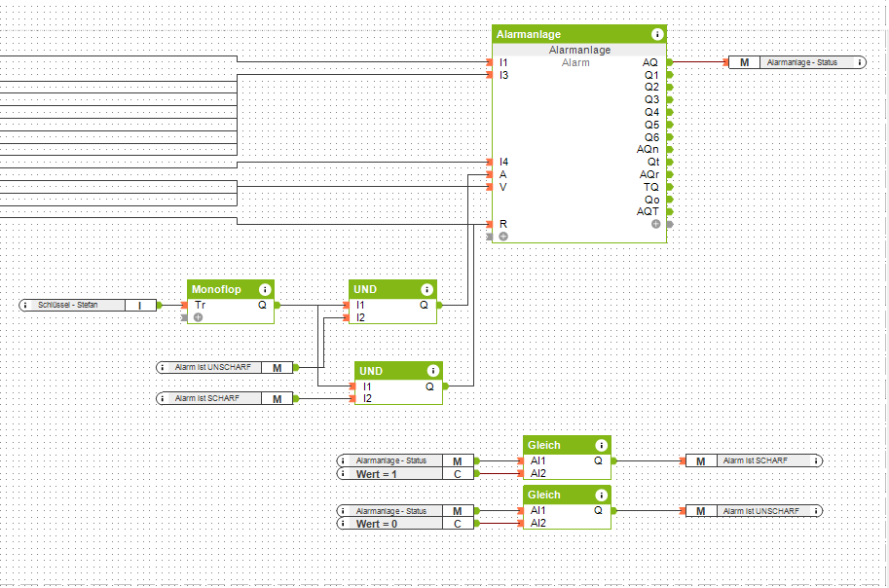
Task: Open info icon of Gleich block with Wert = 1
Action: point(601,446)
